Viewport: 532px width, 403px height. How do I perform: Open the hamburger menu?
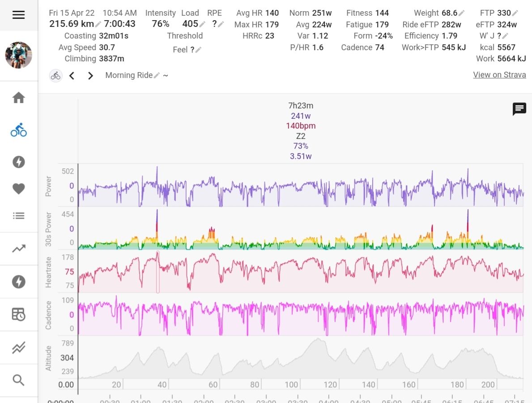pyautogui.click(x=18, y=15)
